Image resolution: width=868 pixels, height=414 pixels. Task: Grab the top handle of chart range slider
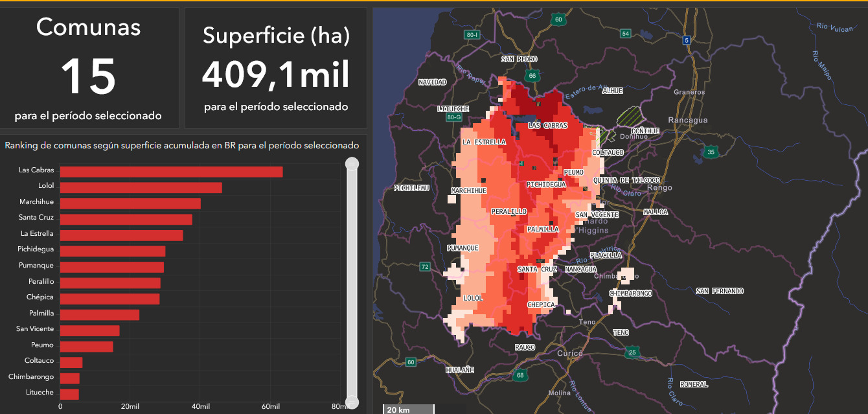(x=352, y=164)
